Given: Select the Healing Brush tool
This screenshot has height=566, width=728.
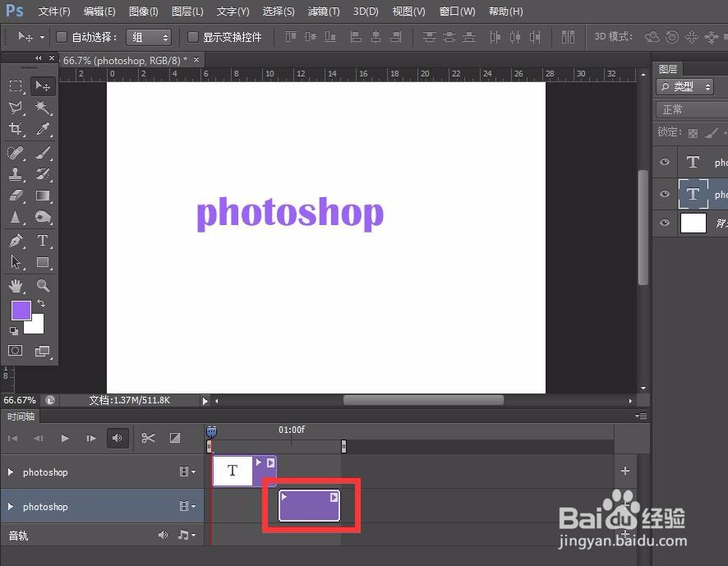Looking at the screenshot, I should tap(16, 153).
